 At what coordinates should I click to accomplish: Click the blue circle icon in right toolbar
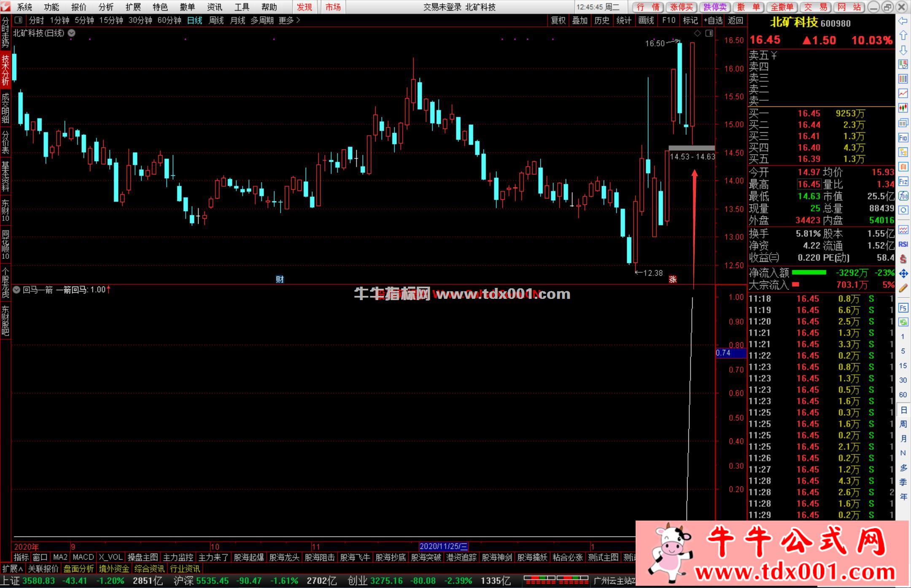coord(903,210)
